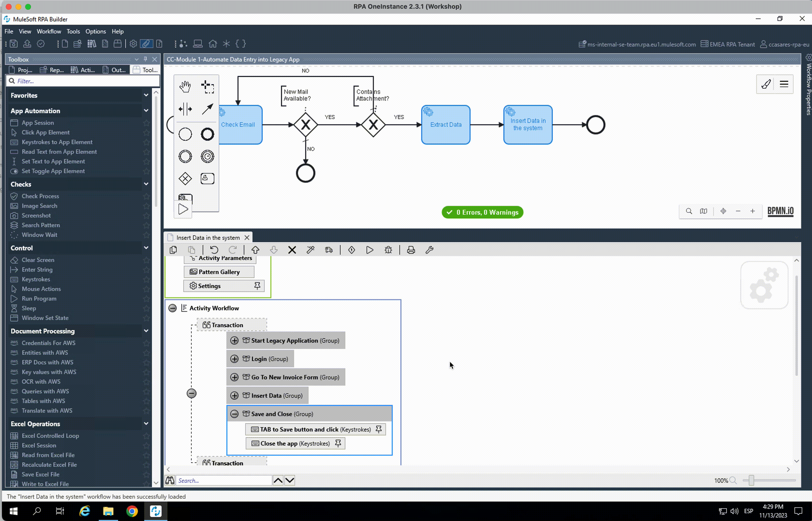Click the delete X icon in workflow toolbar

click(292, 250)
